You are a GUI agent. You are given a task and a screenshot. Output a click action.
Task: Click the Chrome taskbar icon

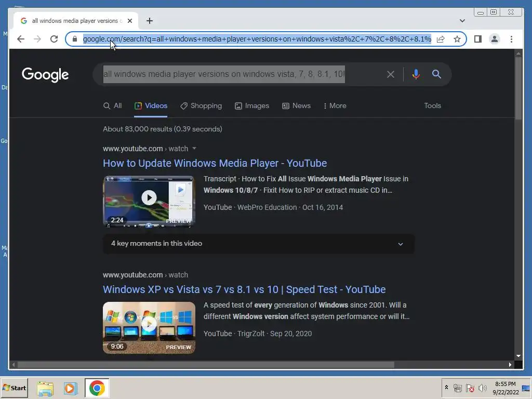97,388
